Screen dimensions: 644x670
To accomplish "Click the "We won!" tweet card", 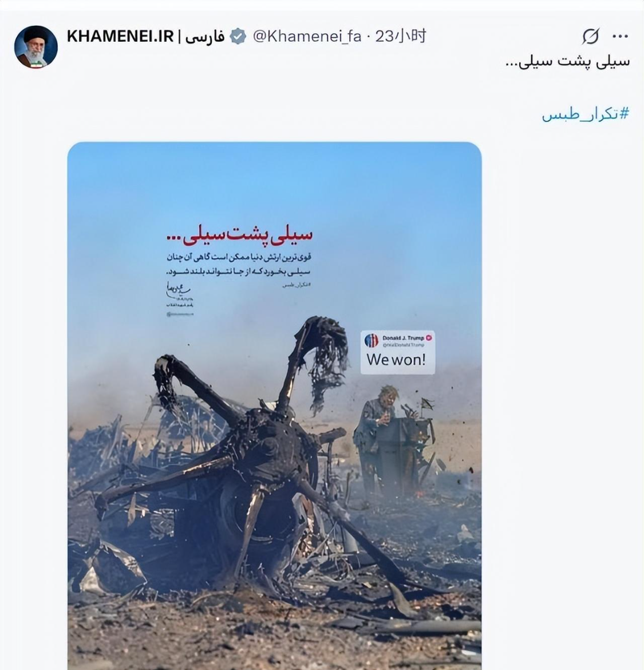I will (x=398, y=353).
